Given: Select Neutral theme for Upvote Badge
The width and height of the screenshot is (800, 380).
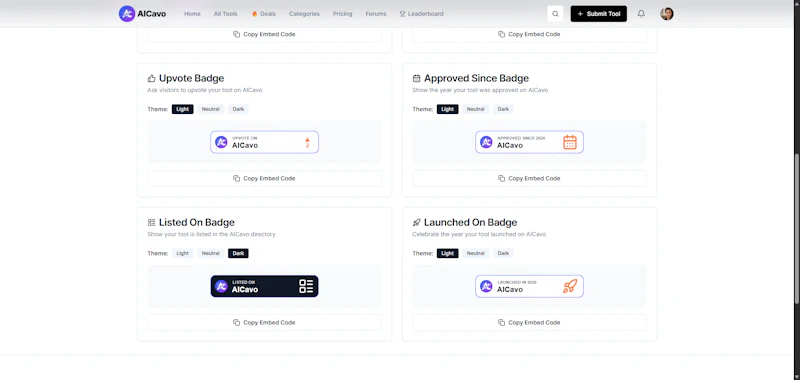Looking at the screenshot, I should coord(210,109).
